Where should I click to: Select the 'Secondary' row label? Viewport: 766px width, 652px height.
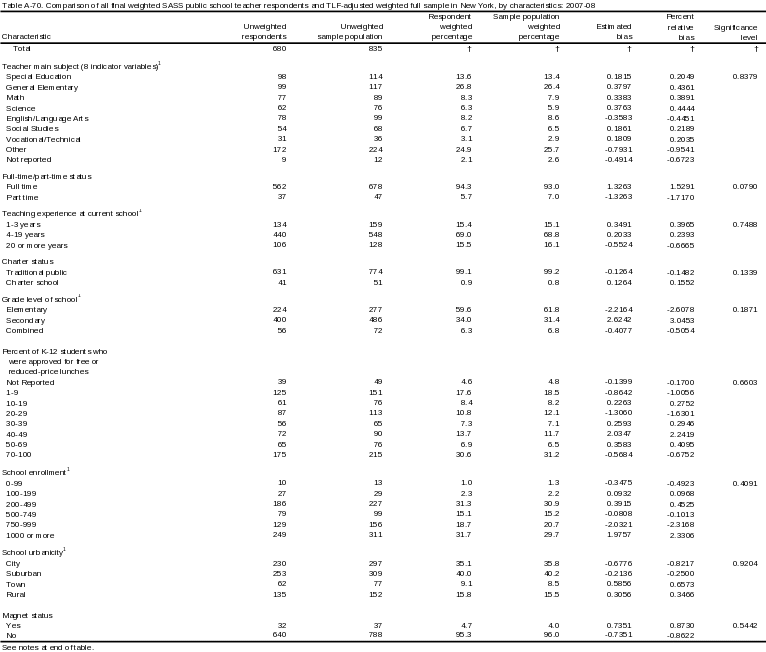25,320
